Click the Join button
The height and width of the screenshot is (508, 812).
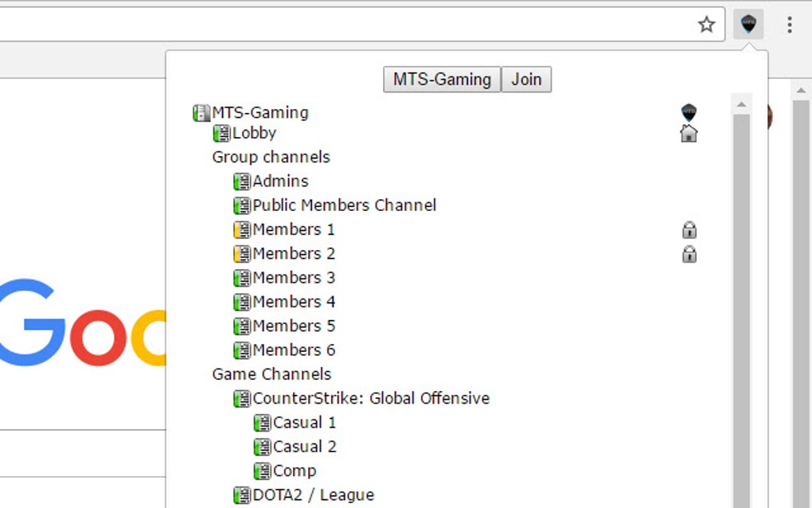coord(526,79)
